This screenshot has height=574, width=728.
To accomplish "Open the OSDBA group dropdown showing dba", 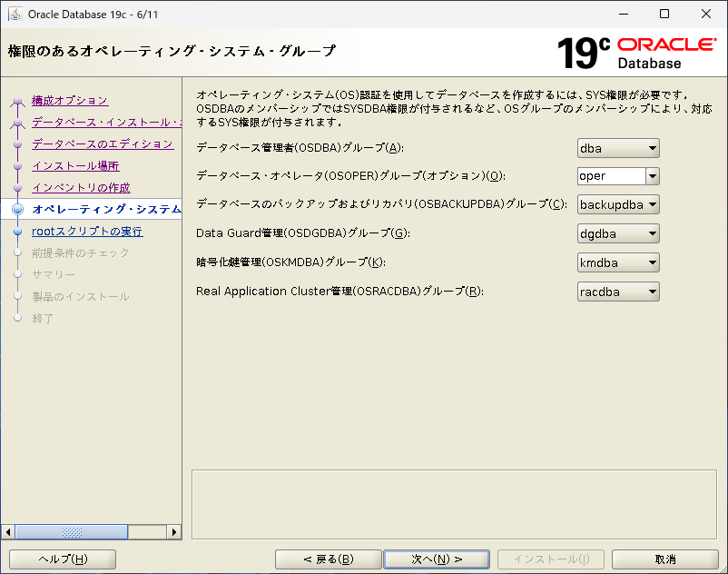I will pos(618,149).
